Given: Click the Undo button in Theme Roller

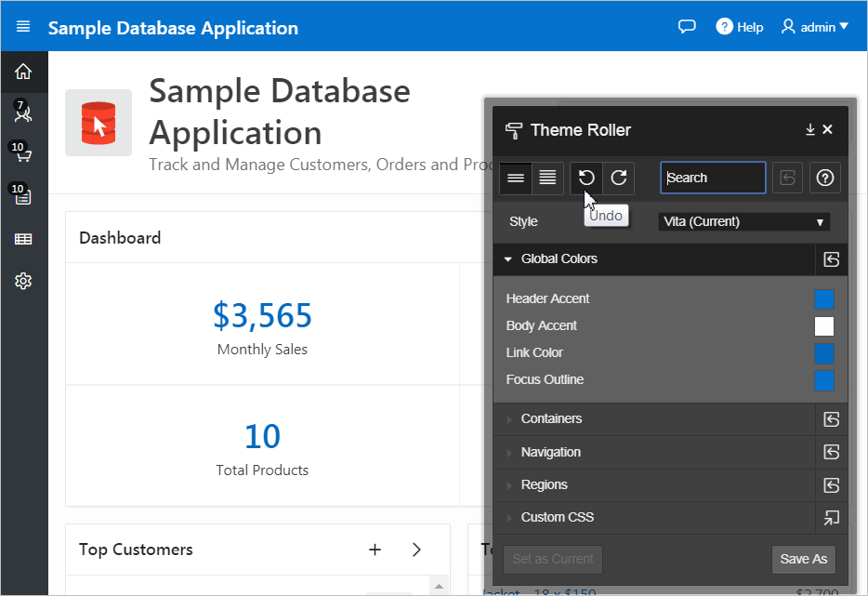Looking at the screenshot, I should coord(586,178).
